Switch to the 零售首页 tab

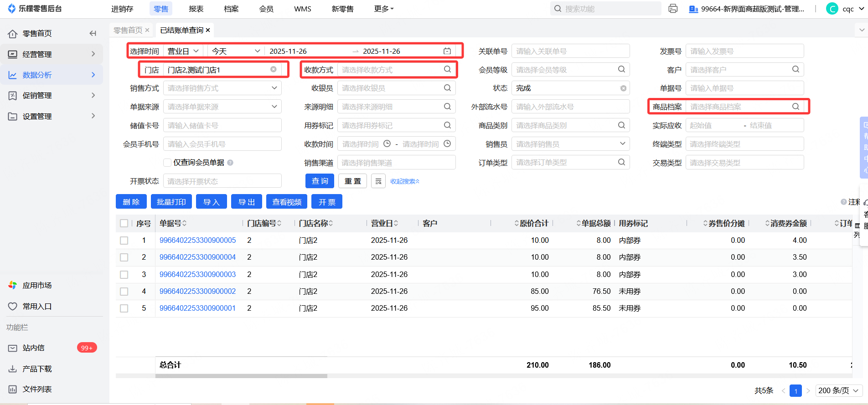coord(128,30)
